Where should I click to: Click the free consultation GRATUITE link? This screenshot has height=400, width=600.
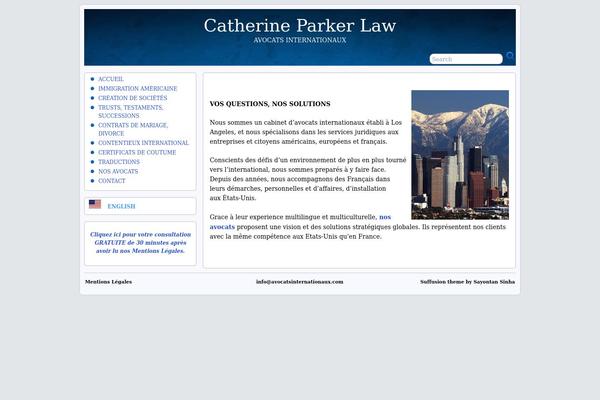(140, 243)
